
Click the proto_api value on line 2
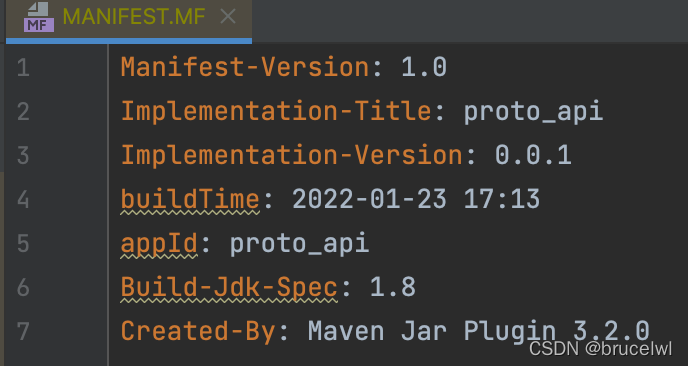533,113
